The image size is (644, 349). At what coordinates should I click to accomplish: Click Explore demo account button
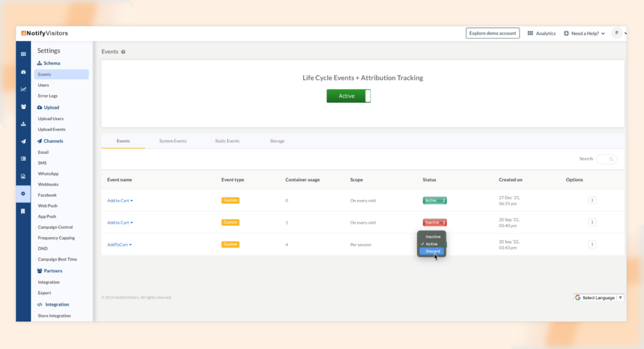[x=492, y=33]
